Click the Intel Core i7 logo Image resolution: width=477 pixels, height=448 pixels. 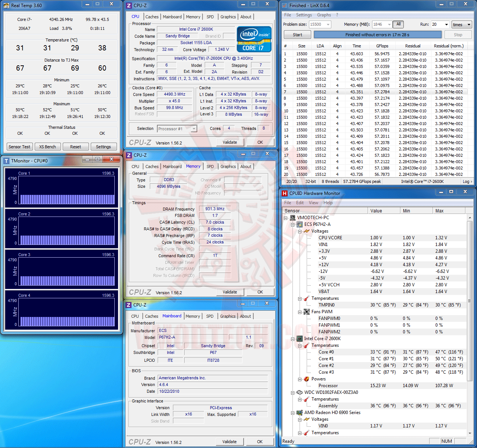point(254,39)
